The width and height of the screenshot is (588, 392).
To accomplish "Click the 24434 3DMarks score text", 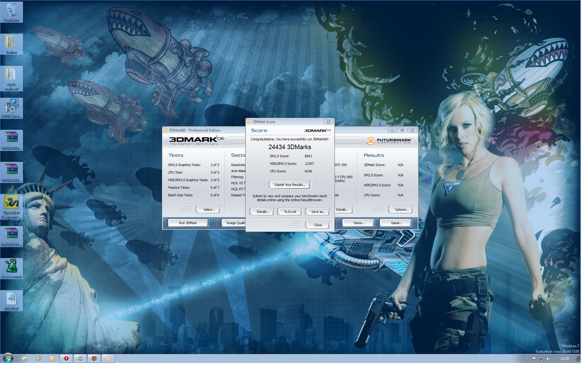I will tap(290, 147).
